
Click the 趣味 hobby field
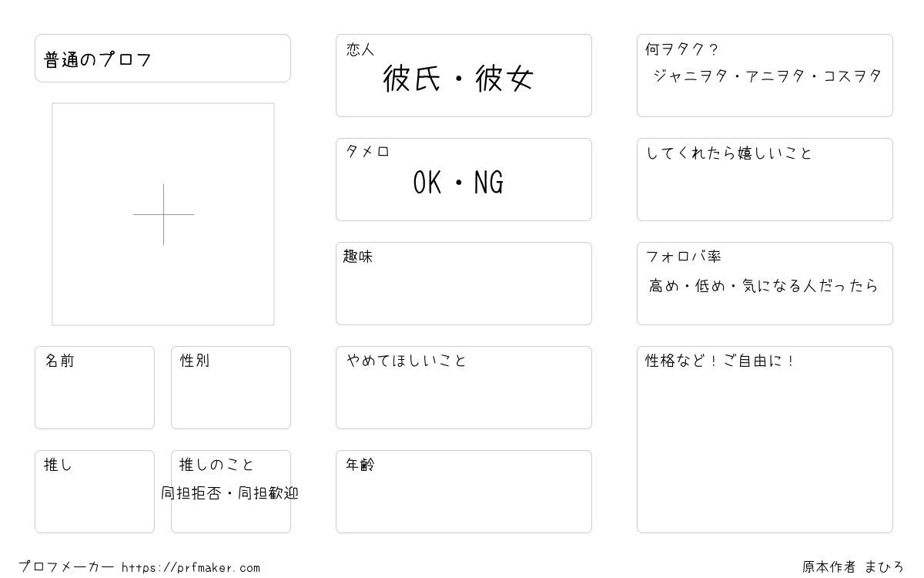click(464, 284)
